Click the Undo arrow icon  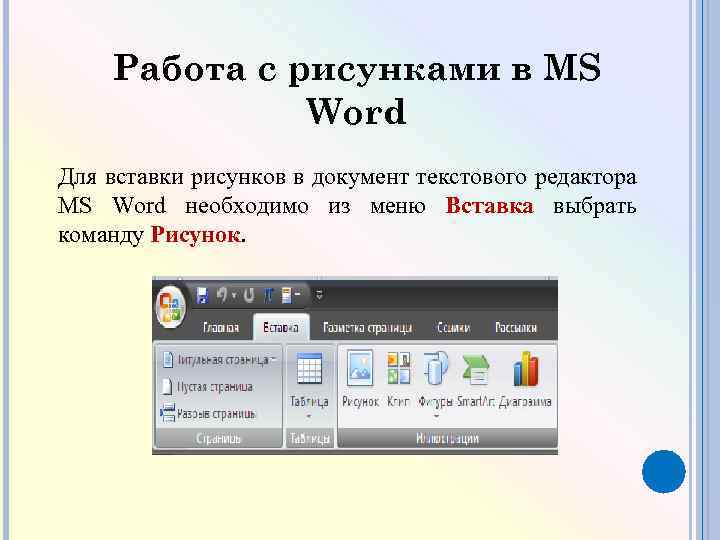coord(222,295)
